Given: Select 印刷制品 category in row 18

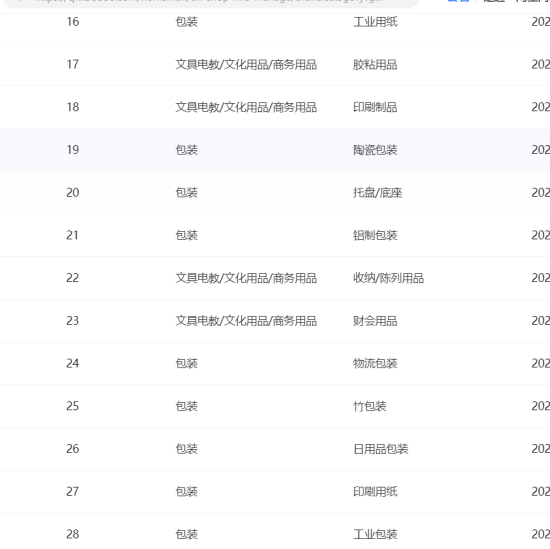Looking at the screenshot, I should click(x=375, y=107).
